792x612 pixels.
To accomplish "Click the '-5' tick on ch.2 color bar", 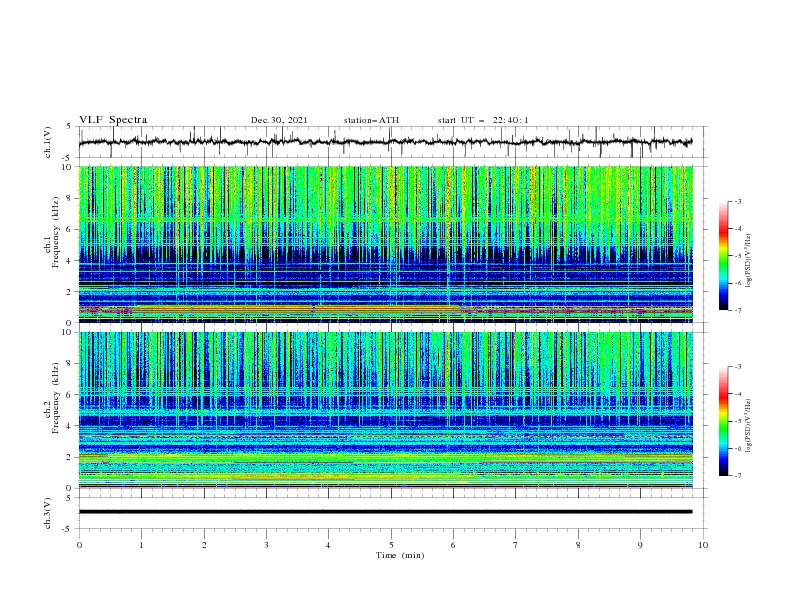I will click(737, 421).
